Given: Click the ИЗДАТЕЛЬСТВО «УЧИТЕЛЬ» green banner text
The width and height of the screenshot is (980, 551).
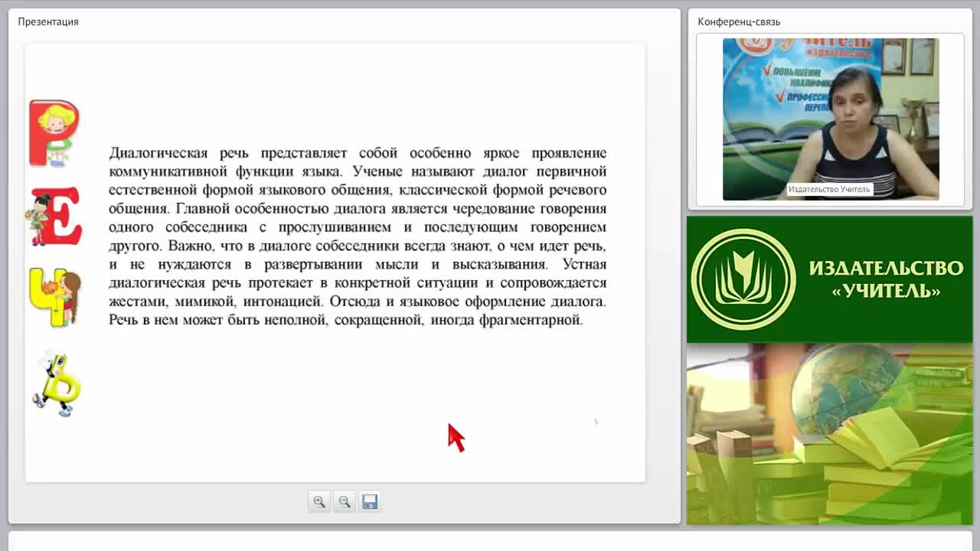Looking at the screenshot, I should pos(886,279).
